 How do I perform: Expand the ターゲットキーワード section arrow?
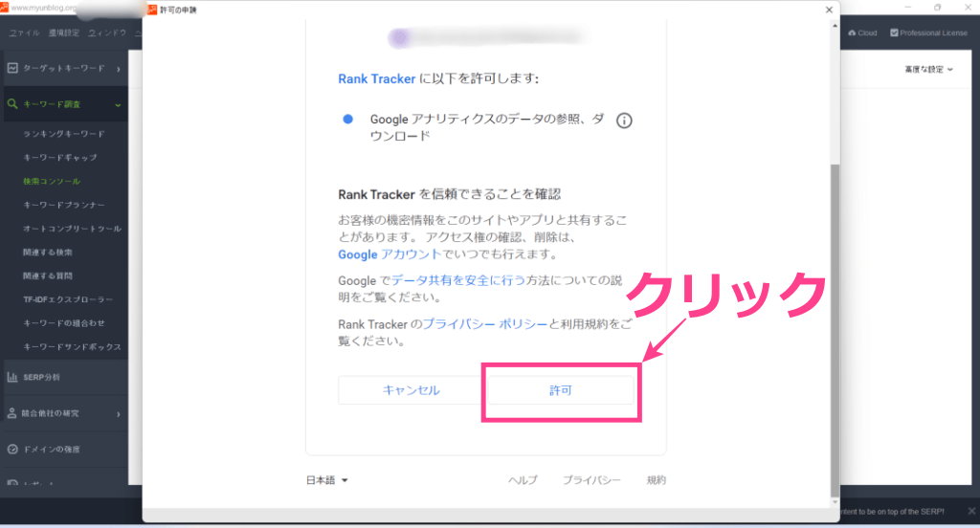click(x=118, y=69)
